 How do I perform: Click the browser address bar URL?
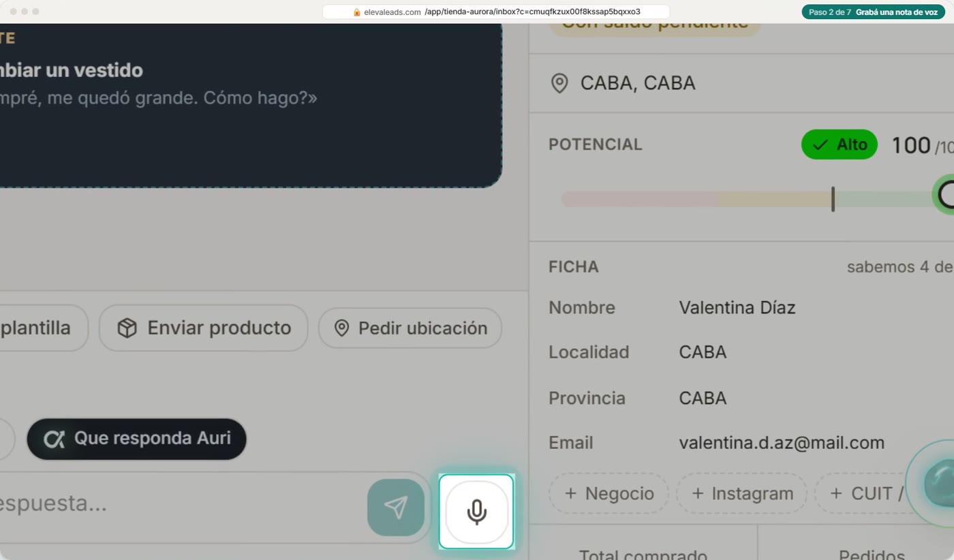[x=496, y=12]
